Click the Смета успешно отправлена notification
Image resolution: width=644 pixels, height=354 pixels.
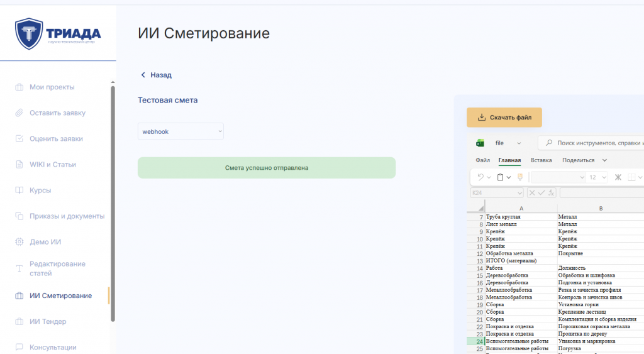click(x=267, y=167)
